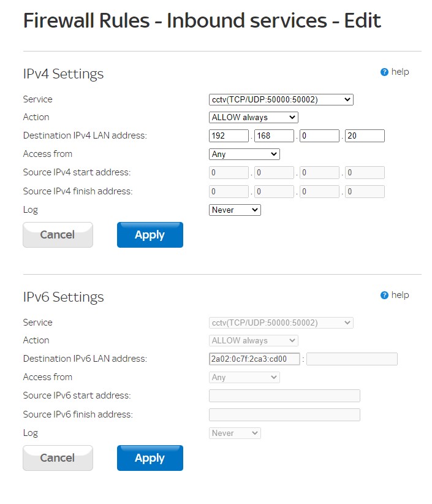Screen dimensions: 432x504
Task: Open the IPv4 Log dropdown
Action: (x=235, y=210)
